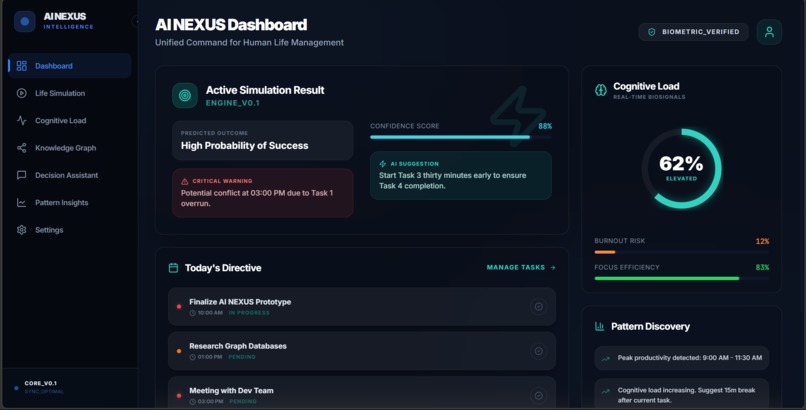Open the Decision Assistant page

coord(70,175)
